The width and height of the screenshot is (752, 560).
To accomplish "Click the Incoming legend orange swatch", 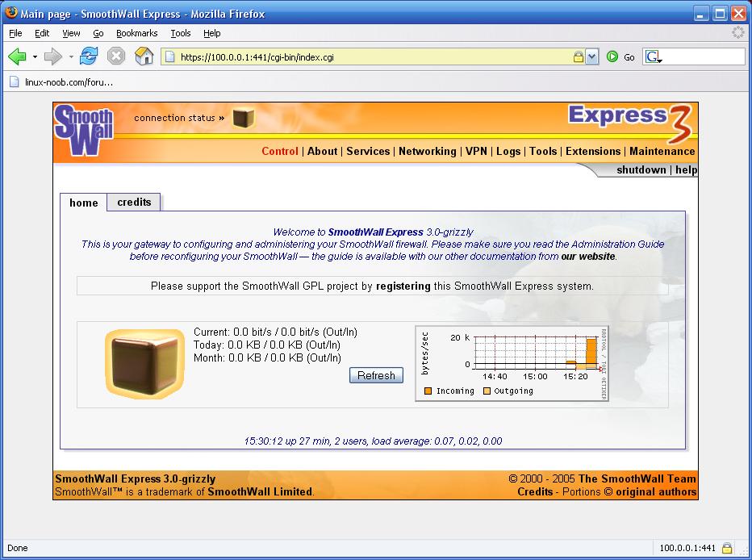I will pos(428,391).
